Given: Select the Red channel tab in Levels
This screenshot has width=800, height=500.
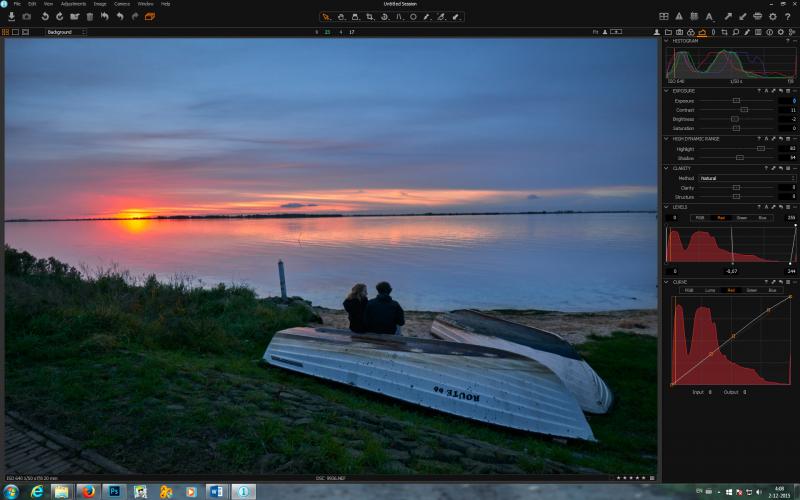Looking at the screenshot, I should (x=721, y=218).
